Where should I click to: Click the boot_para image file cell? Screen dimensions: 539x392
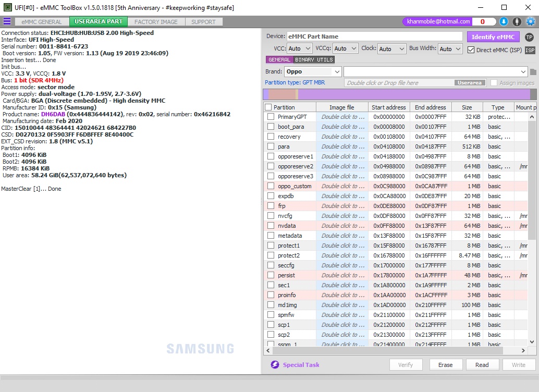[342, 127]
